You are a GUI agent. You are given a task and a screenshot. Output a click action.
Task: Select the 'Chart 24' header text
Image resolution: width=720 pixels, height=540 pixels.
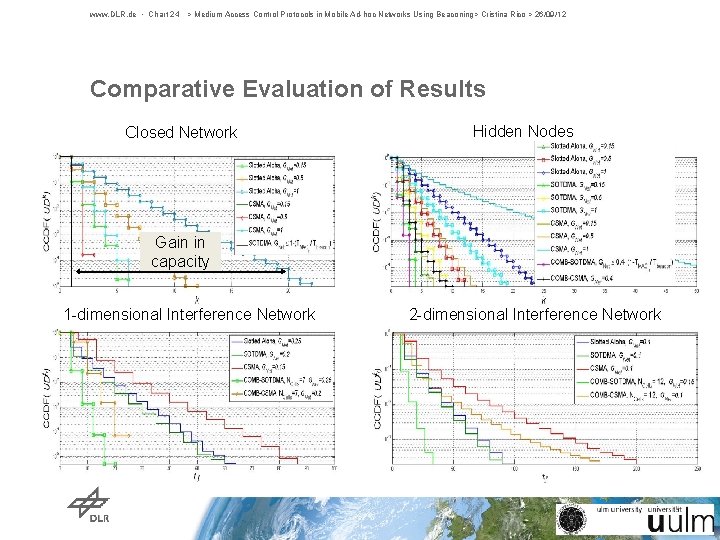click(x=164, y=14)
